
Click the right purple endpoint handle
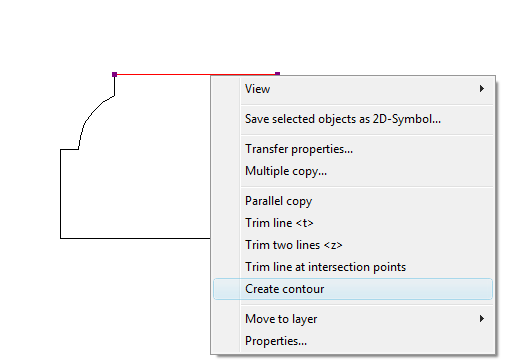click(x=277, y=74)
